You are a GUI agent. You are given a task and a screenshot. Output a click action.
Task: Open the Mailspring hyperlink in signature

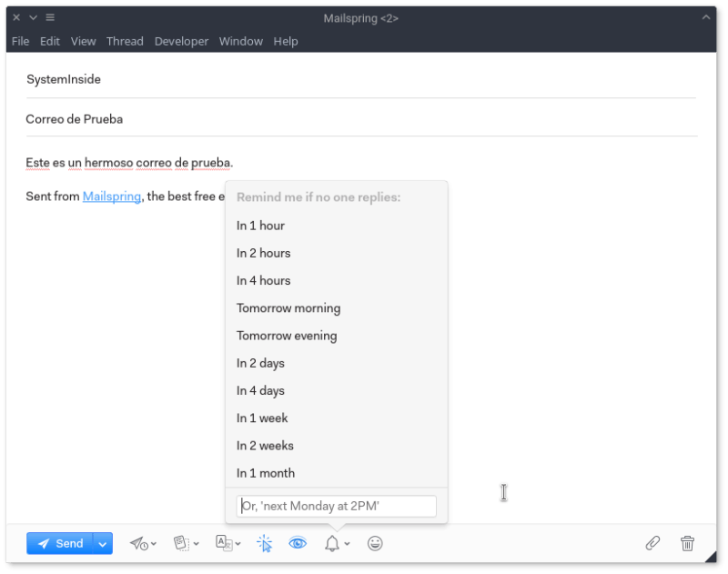pos(111,196)
